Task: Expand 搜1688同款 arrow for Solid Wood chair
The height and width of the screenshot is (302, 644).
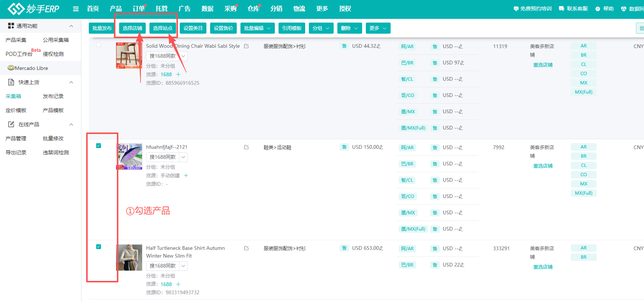Action: 183,56
